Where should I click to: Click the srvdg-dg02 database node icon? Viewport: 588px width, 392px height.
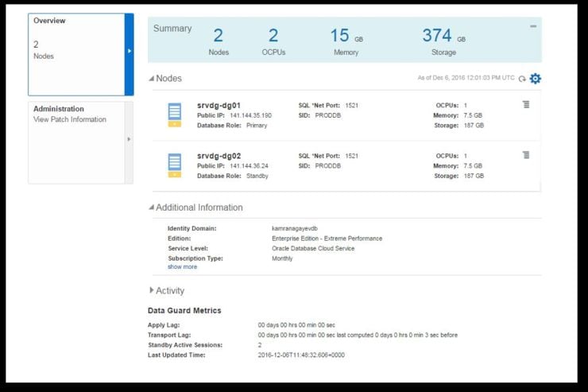click(175, 165)
